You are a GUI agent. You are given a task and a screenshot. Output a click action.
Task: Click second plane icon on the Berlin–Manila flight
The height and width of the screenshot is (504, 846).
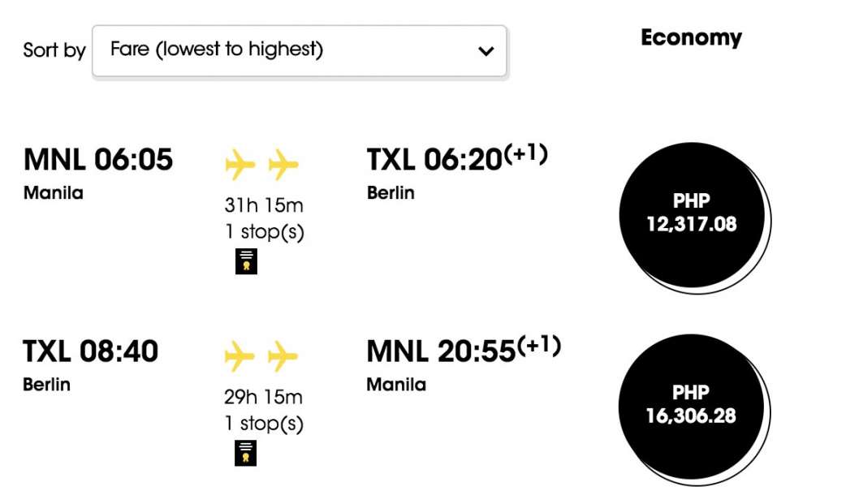283,355
